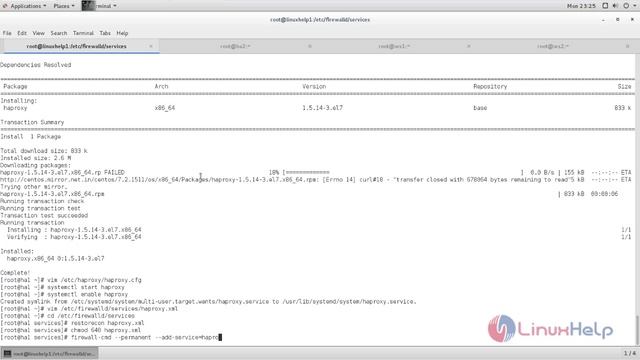
Task: Click the 'Transaction test succeeded' line
Action: coord(44,216)
